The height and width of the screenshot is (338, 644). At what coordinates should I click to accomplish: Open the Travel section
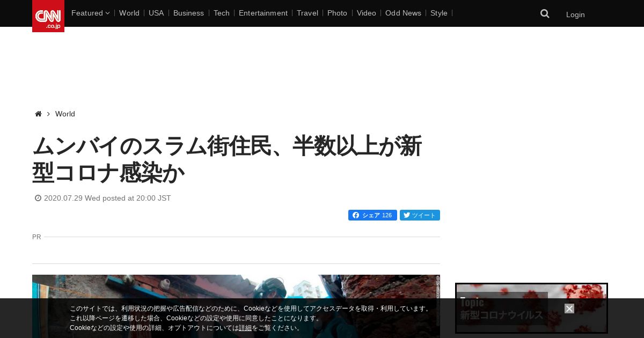click(308, 13)
